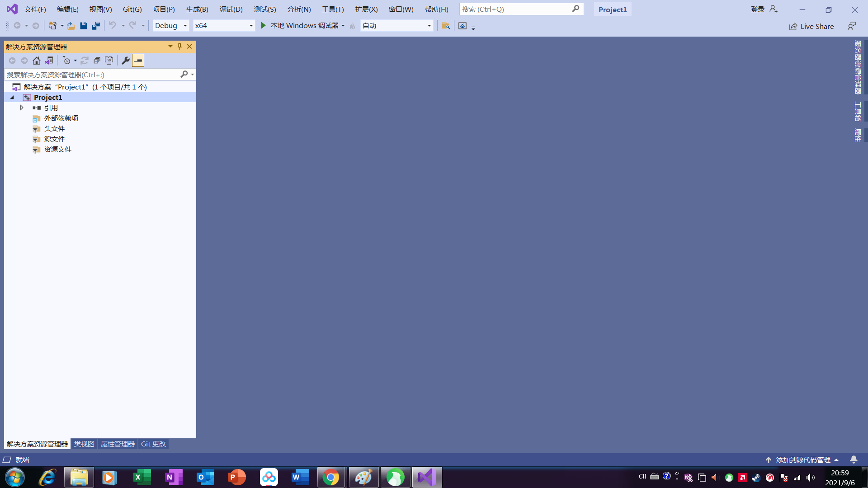This screenshot has width=868, height=488.
Task: Open the Solution Explorer search options dropdown
Action: (x=193, y=75)
